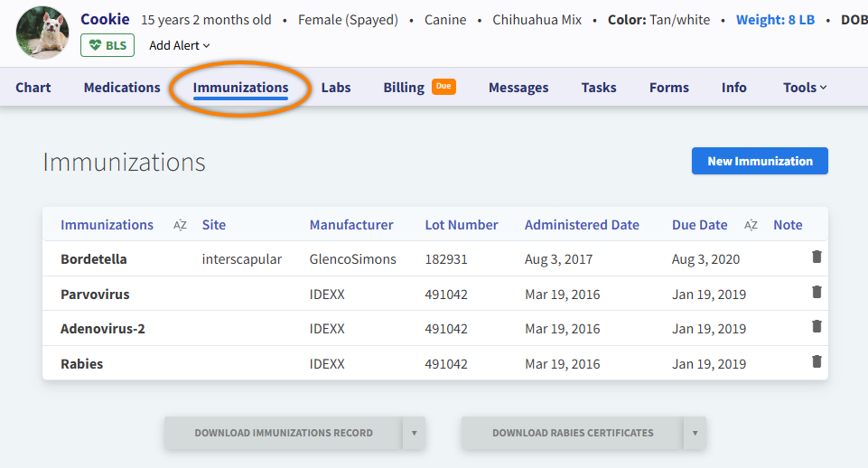Open the Labs tab
The width and height of the screenshot is (868, 468).
pyautogui.click(x=336, y=88)
